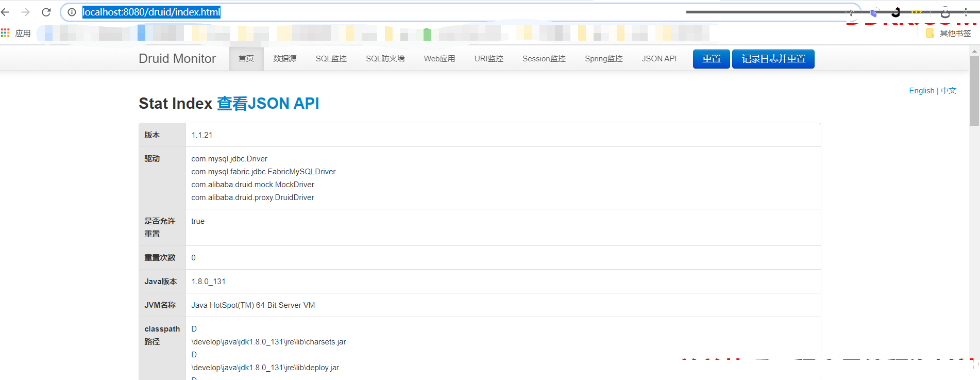The width and height of the screenshot is (980, 380).
Task: Click Java HotSpot(TM) 64-Bit Server VM text
Action: (253, 305)
